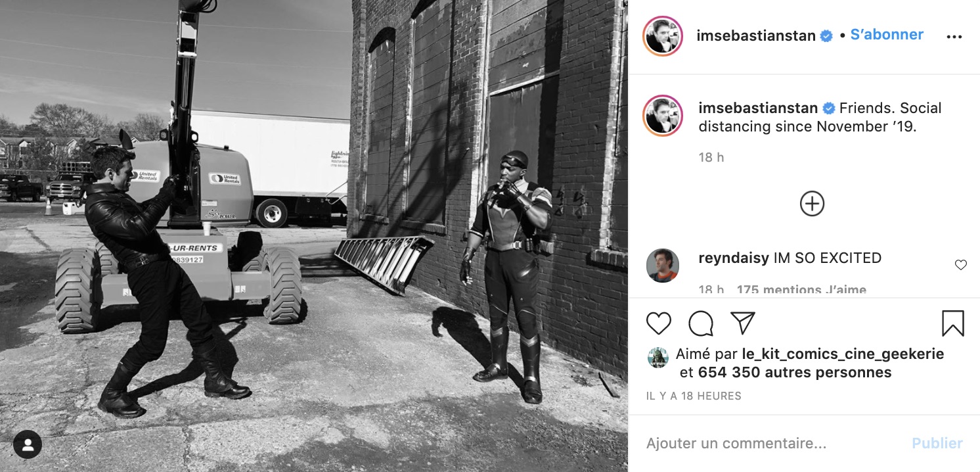
Task: Show tagged people icon on photo
Action: 28,445
